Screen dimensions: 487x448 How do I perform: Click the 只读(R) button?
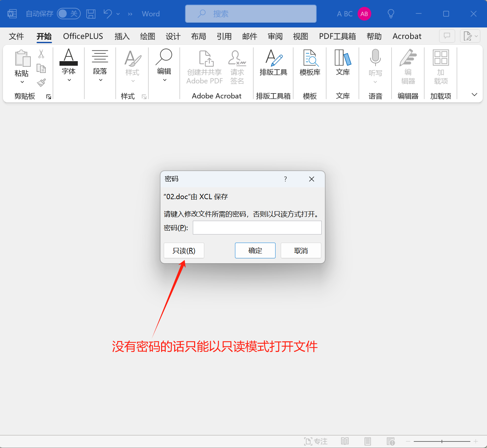184,250
